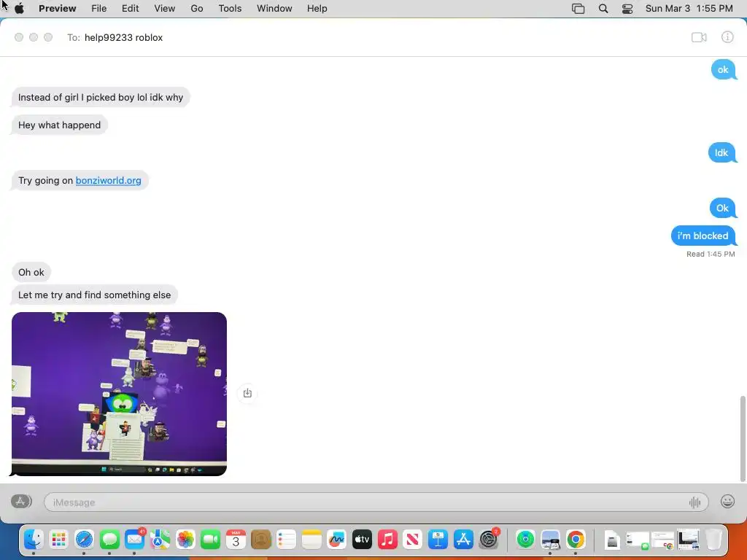Click the date and time clock
747x560 pixels.
(689, 9)
